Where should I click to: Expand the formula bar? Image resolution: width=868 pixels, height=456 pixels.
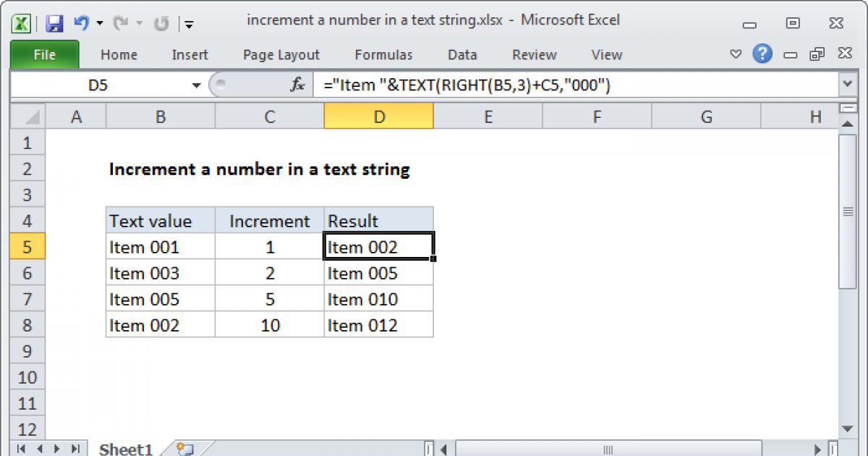tap(847, 86)
